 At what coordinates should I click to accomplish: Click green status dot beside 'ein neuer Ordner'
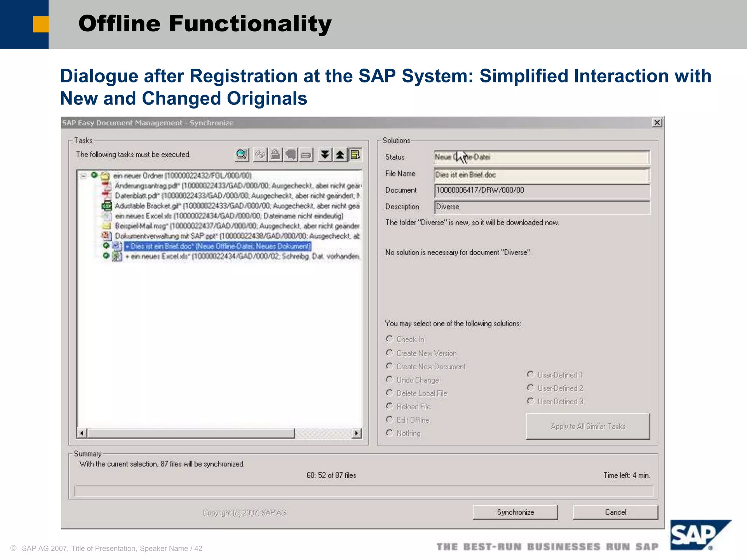[94, 175]
